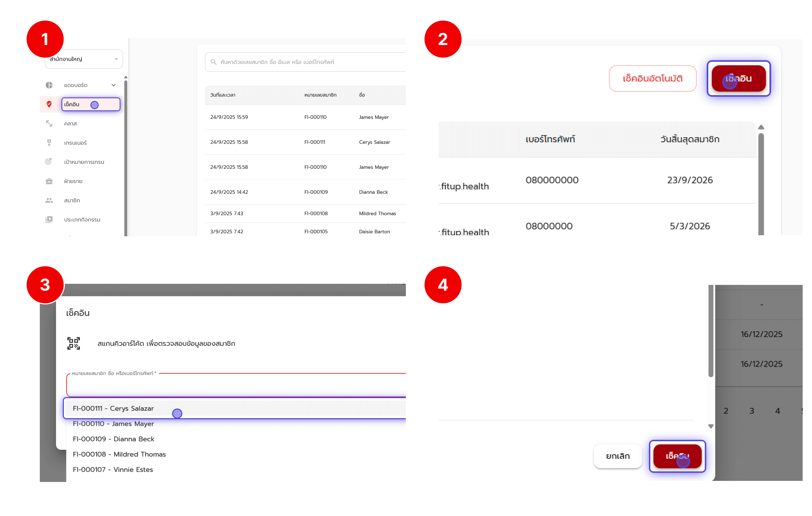Open คลาส via the dumbbell icon
Image resolution: width=812 pixels, height=516 pixels.
click(49, 124)
